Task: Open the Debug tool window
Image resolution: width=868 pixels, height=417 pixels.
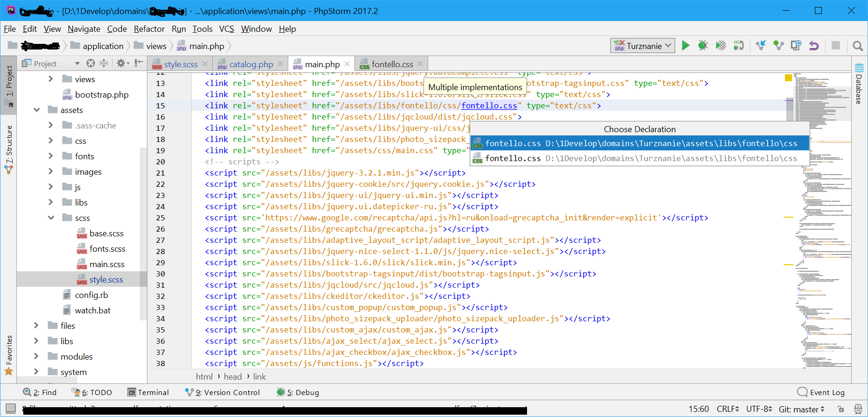Action: click(x=298, y=392)
